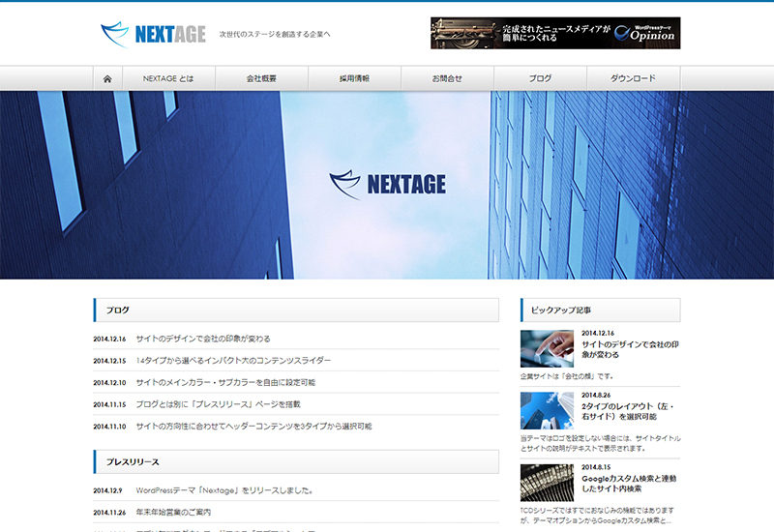Open post サイトの方向性に合わせてヘッダーコンテンツを3タイプから選択可能
Image resolution: width=774 pixels, height=532 pixels.
253,427
